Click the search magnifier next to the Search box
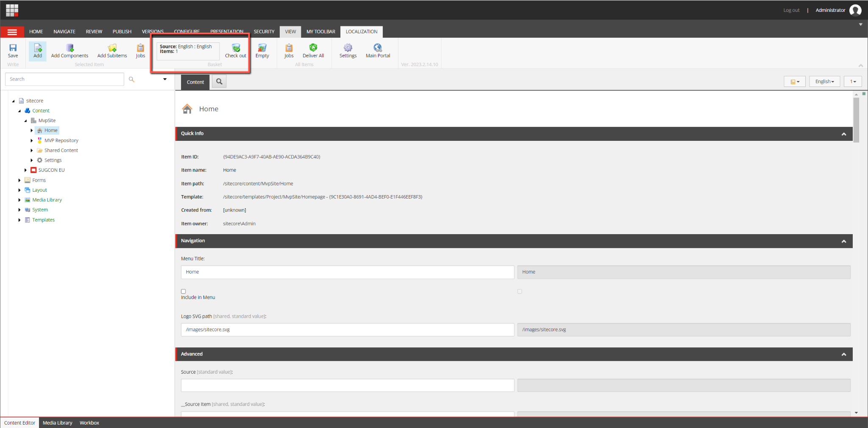Screen dimensions: 868x428 (131, 79)
